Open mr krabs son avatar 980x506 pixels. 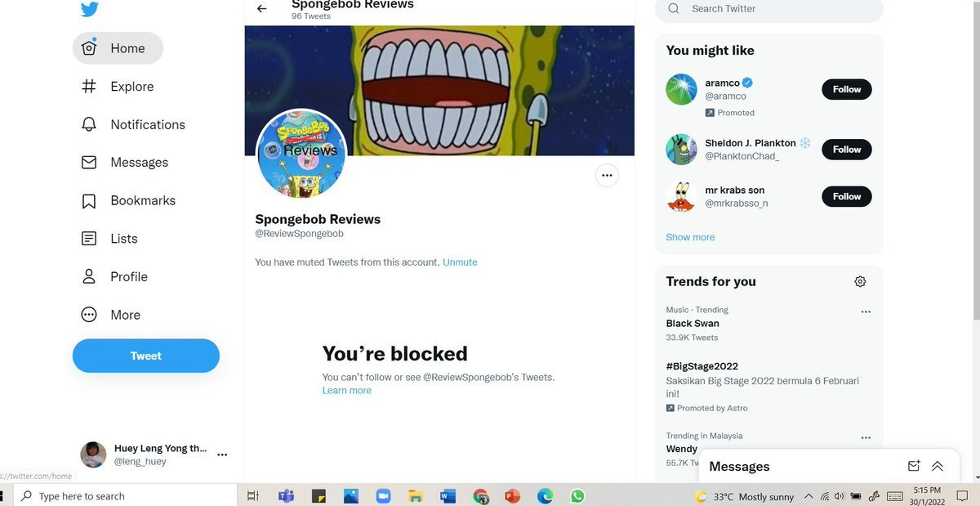coord(681,196)
